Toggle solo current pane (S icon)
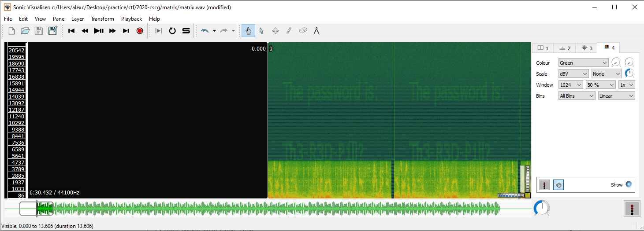Viewport: 644px width, 231px height. (186, 31)
